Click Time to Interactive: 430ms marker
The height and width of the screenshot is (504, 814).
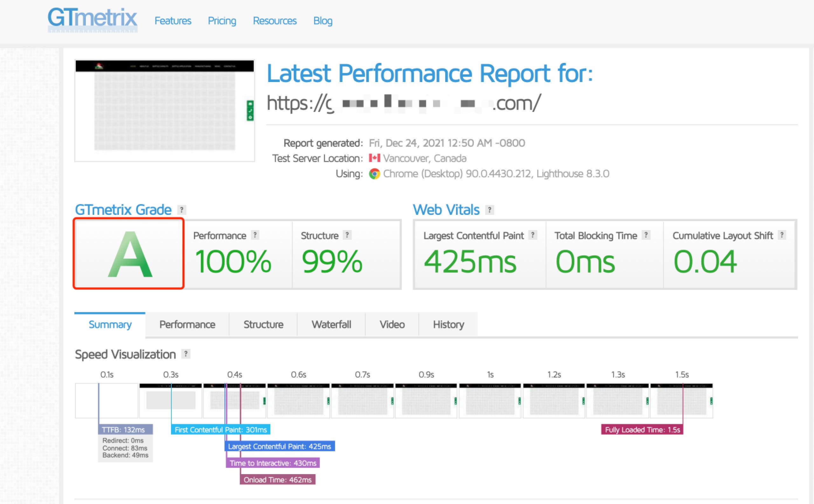[x=273, y=463]
